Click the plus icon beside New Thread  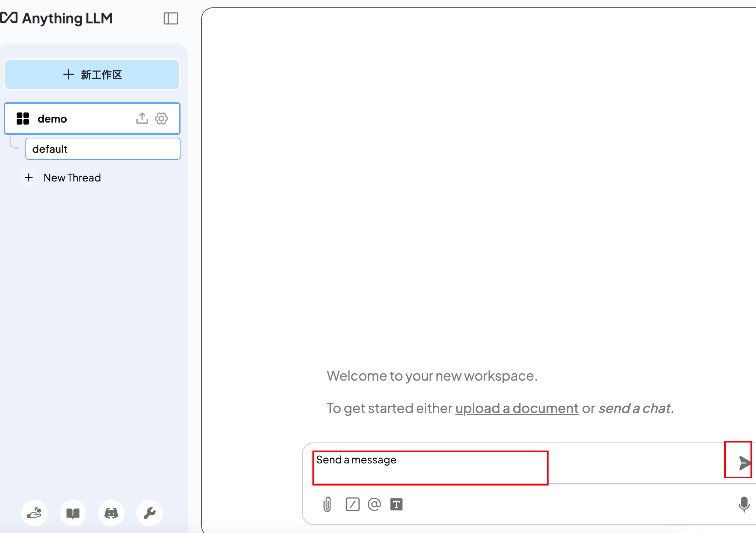point(29,178)
